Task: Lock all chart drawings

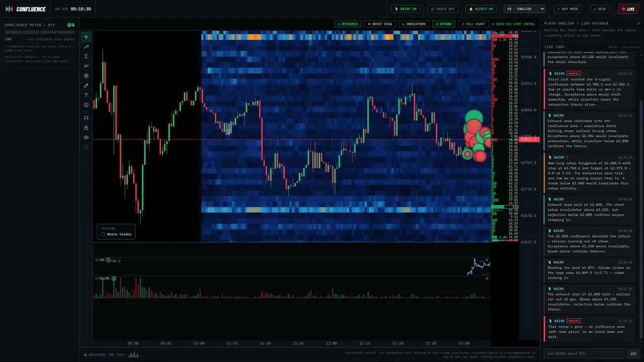Action: [x=86, y=128]
